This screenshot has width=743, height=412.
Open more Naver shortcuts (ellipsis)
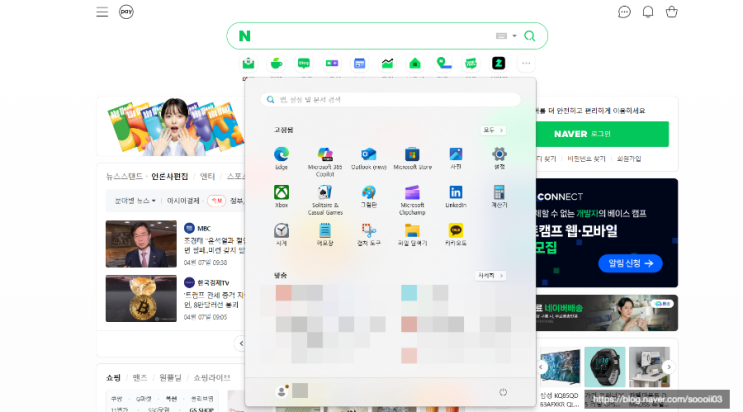pyautogui.click(x=526, y=63)
